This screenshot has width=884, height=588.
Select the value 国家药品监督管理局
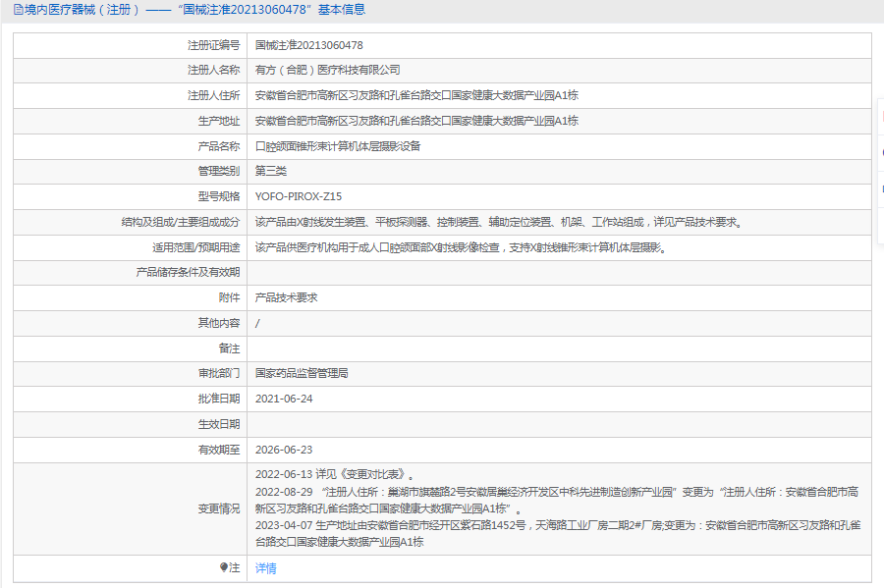pyautogui.click(x=302, y=373)
